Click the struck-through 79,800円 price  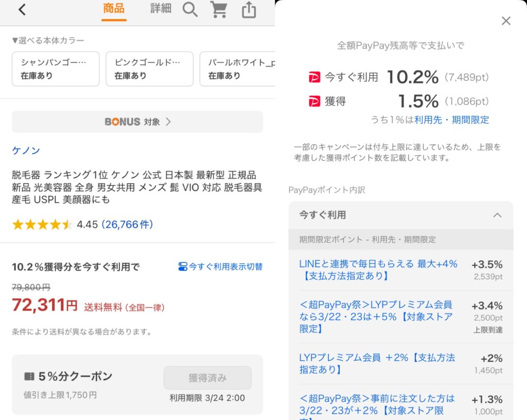click(x=31, y=287)
